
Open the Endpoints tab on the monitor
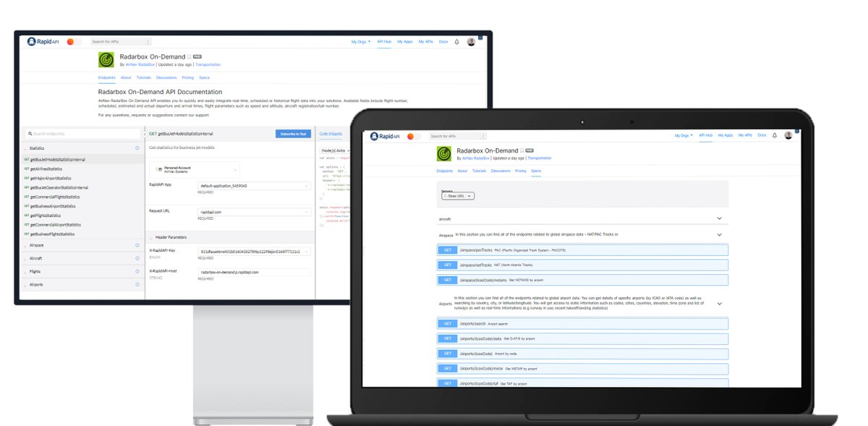106,77
